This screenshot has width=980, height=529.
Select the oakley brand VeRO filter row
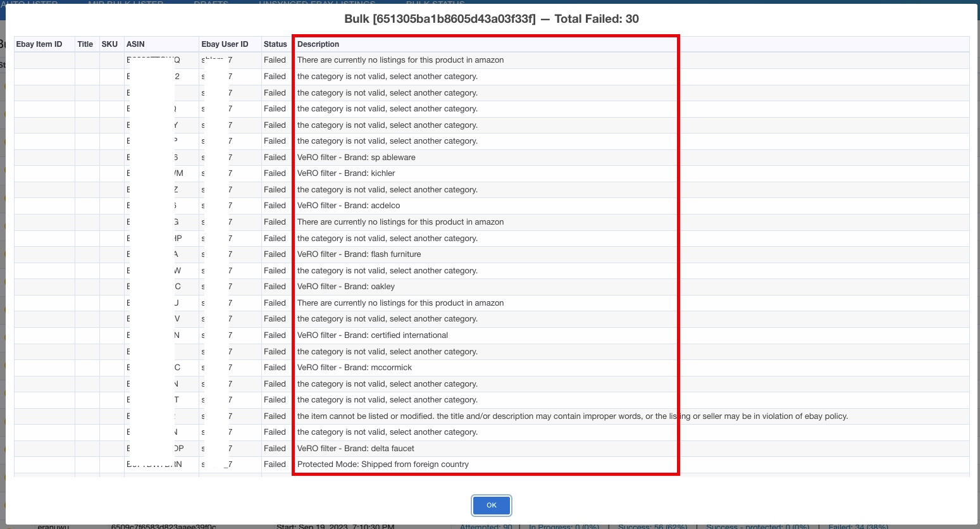coord(346,287)
